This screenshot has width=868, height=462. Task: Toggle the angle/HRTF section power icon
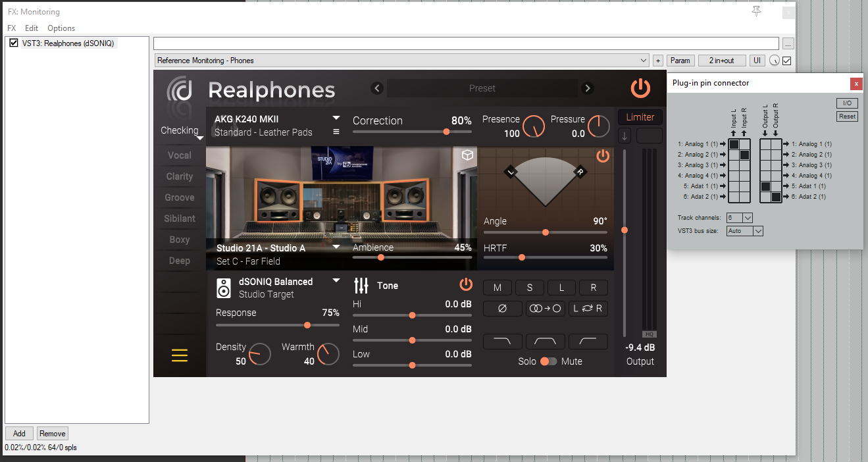point(603,156)
